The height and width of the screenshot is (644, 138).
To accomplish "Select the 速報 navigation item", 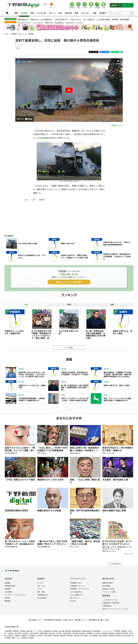I will [16, 13].
